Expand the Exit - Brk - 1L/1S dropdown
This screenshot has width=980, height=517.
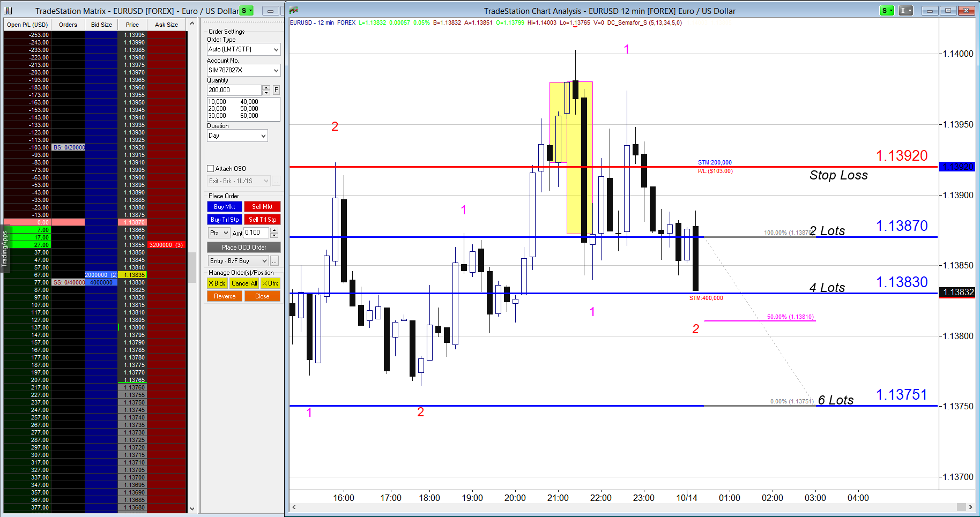pyautogui.click(x=266, y=181)
